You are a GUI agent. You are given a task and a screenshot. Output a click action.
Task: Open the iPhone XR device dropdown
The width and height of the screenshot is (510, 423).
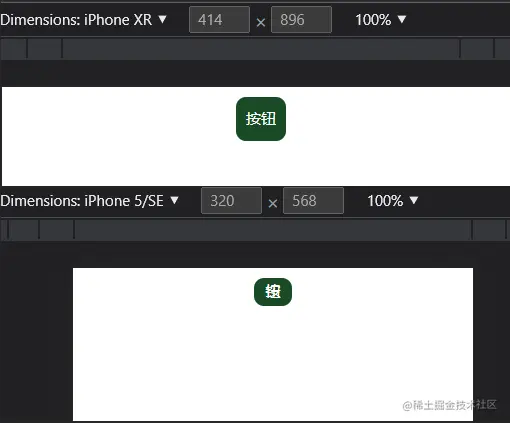pyautogui.click(x=83, y=20)
